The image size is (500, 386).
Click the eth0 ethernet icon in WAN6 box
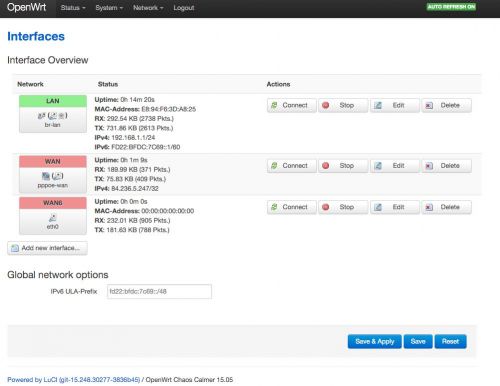tap(53, 218)
